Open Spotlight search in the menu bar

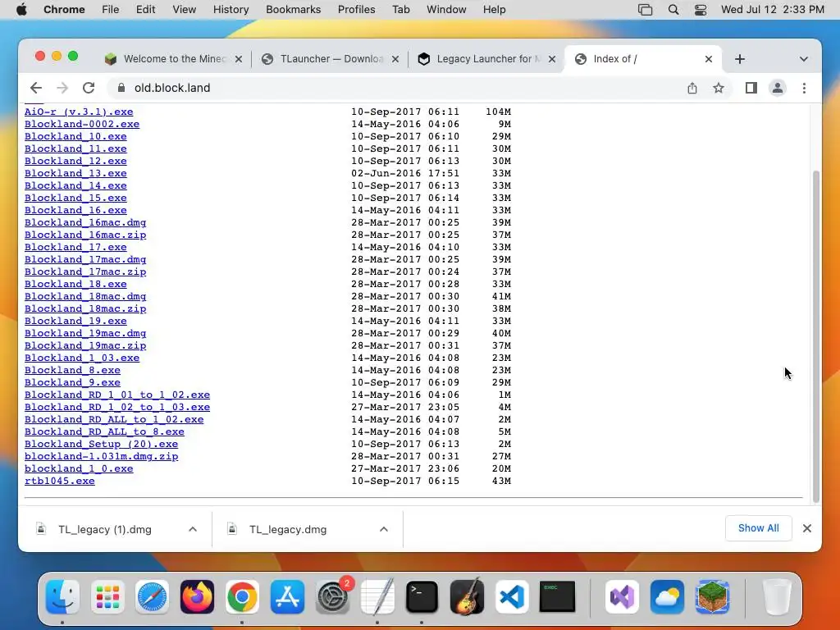(x=673, y=10)
